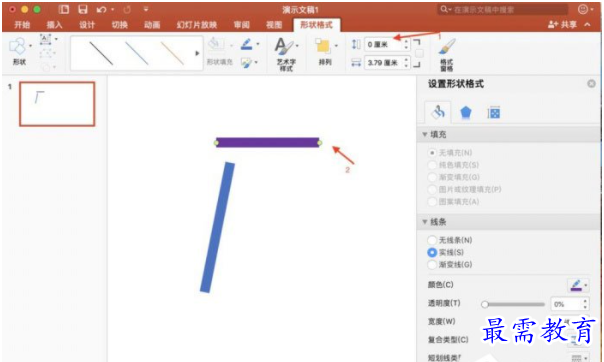Select Solid line (实线) radio
Image resolution: width=604 pixels, height=362 pixels.
click(432, 252)
